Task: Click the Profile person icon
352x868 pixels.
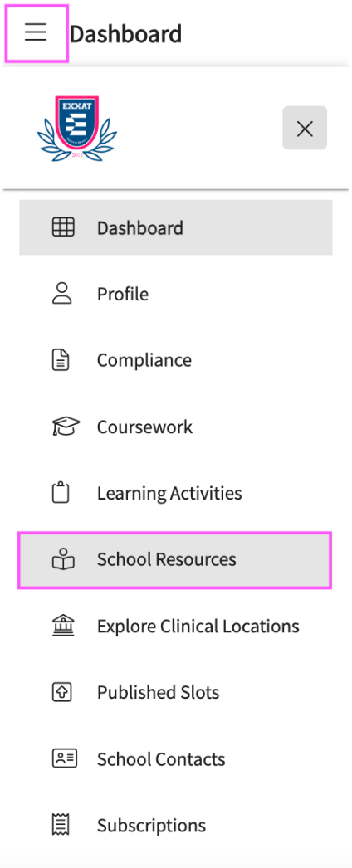Action: click(62, 294)
